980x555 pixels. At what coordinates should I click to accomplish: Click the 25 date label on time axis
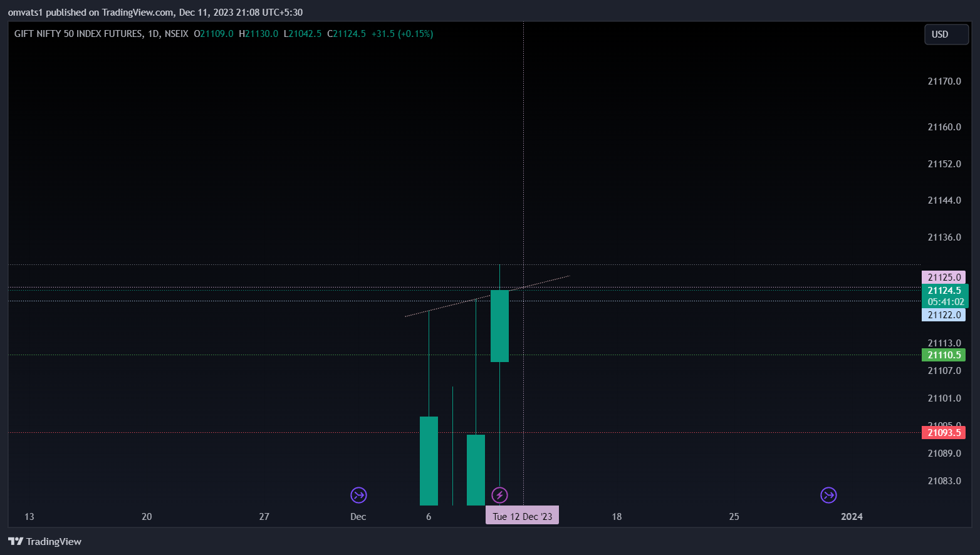(734, 517)
